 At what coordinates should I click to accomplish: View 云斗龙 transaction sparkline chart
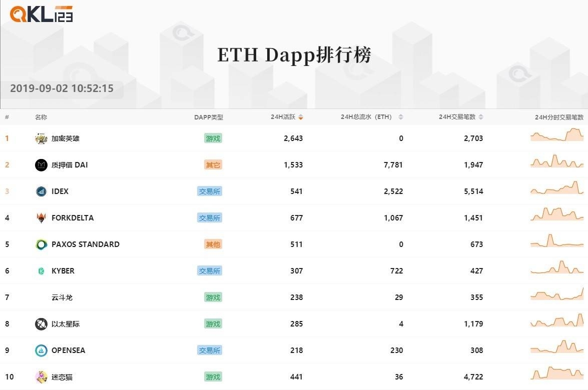tap(557, 293)
